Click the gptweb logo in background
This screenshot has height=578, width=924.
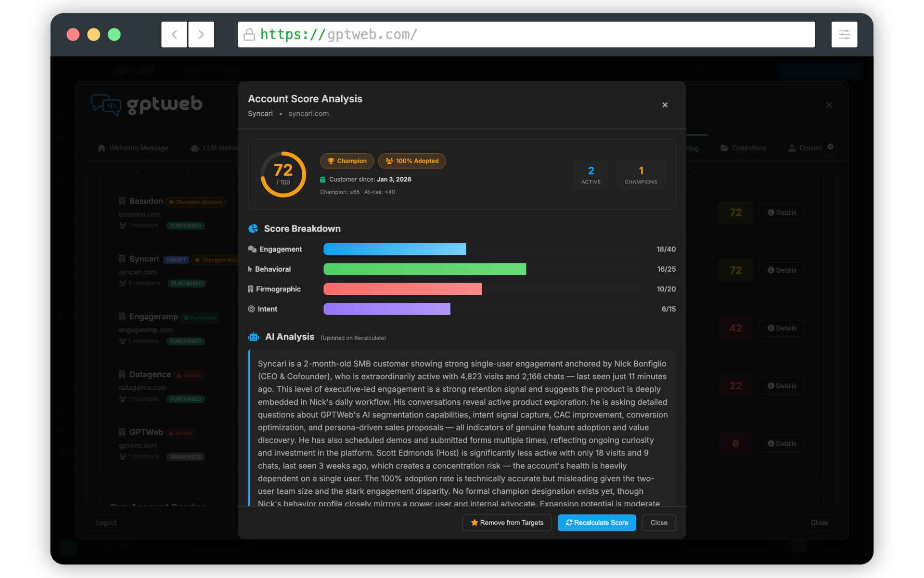147,105
